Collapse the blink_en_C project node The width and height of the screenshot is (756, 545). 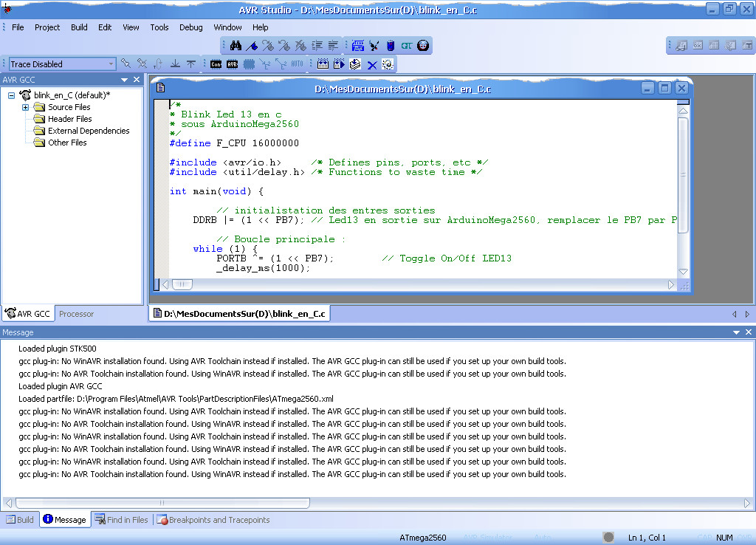click(12, 95)
